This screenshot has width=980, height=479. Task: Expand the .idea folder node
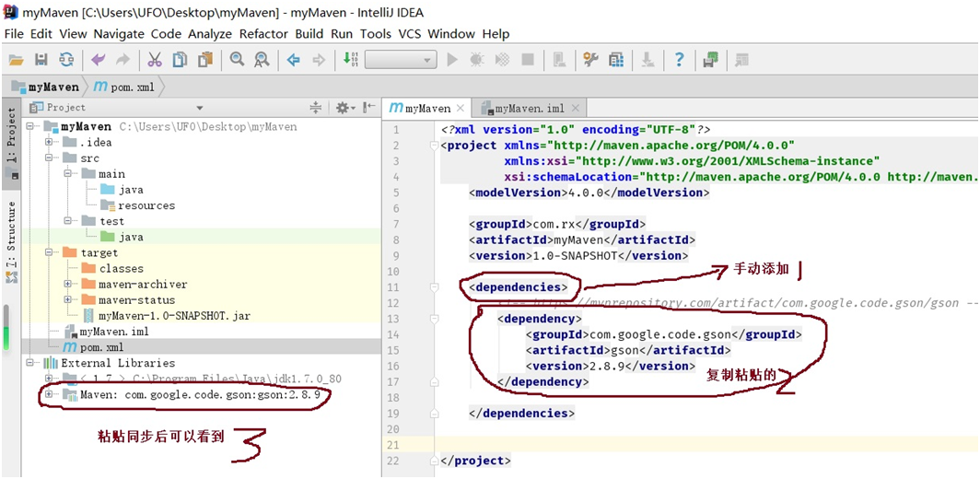tap(49, 143)
